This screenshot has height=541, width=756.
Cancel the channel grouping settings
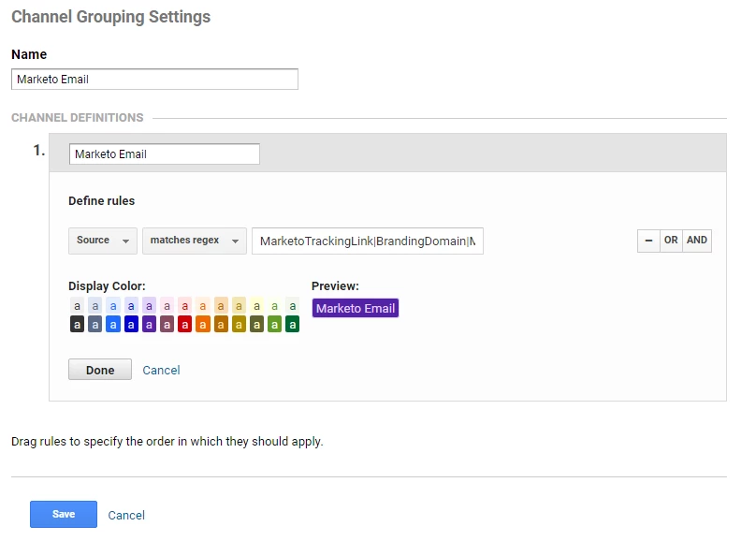[126, 515]
